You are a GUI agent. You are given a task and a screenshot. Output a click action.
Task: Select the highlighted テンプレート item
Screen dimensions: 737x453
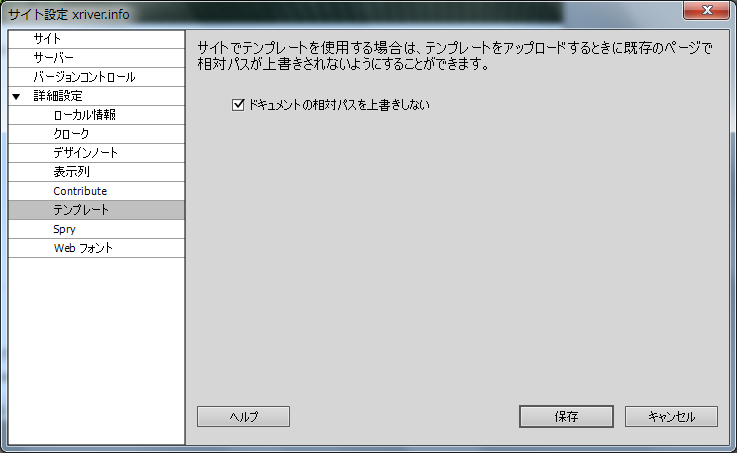[x=96, y=210]
